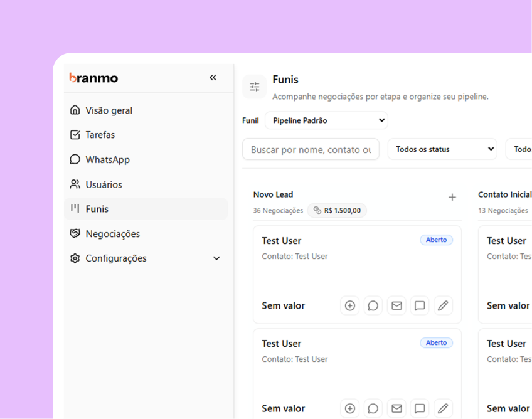Expand the Configurações submenu
Image resolution: width=532 pixels, height=419 pixels.
click(216, 258)
